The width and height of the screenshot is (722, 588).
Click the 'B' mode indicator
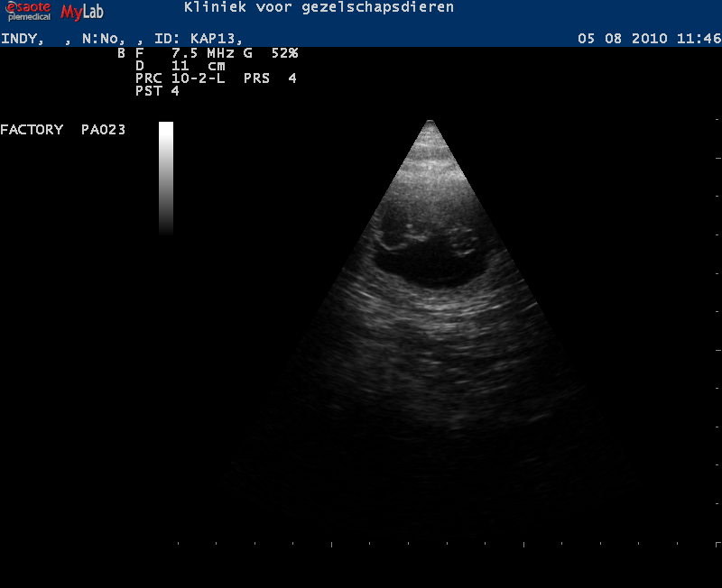(x=121, y=53)
